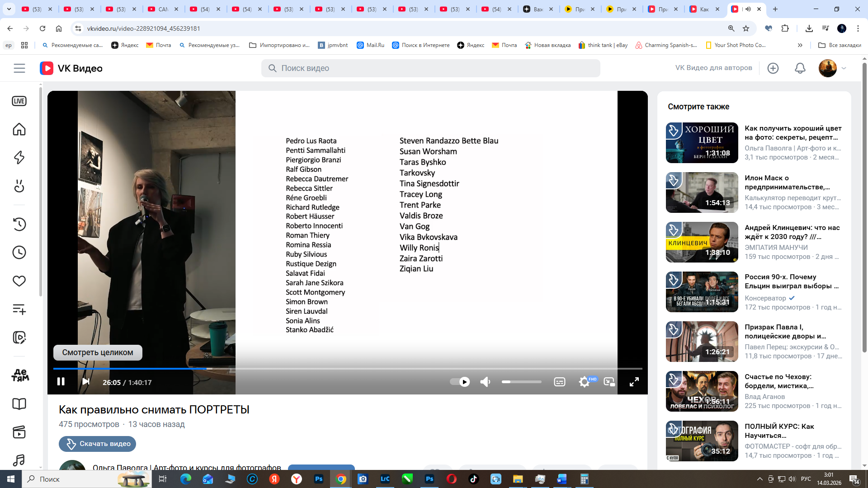Click the add video plus icon
This screenshot has width=868, height=488.
click(773, 68)
